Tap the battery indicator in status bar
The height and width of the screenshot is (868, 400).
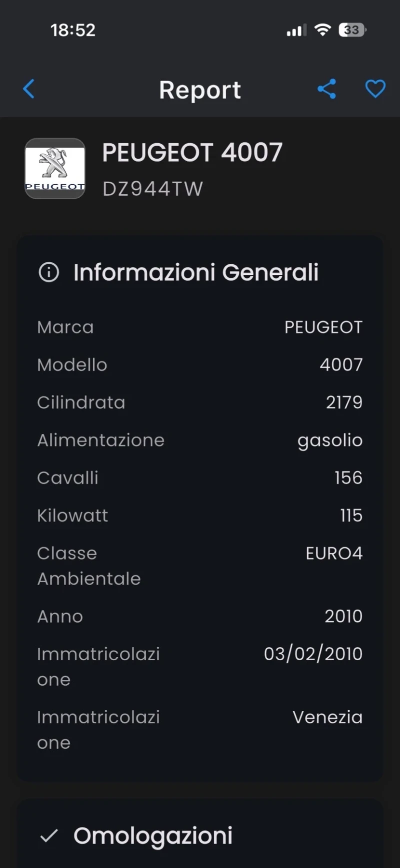[352, 30]
